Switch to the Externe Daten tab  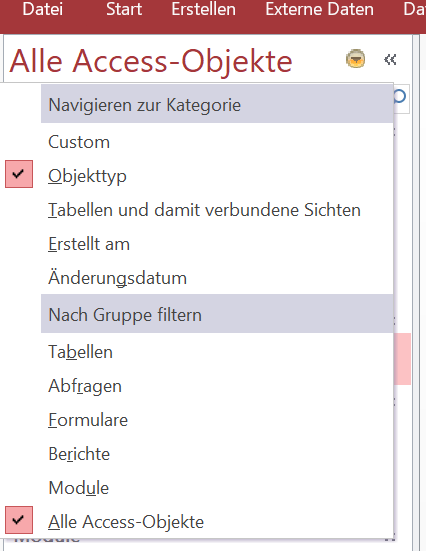pos(320,9)
